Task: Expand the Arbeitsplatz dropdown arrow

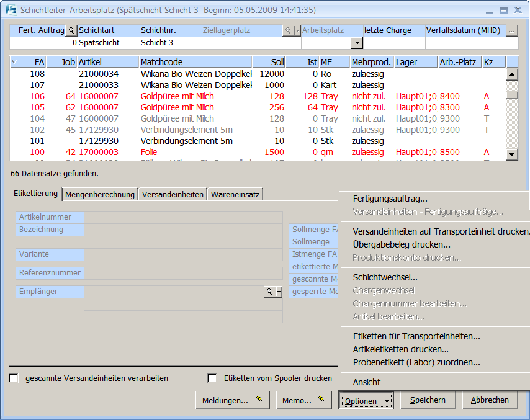Action: (357, 43)
